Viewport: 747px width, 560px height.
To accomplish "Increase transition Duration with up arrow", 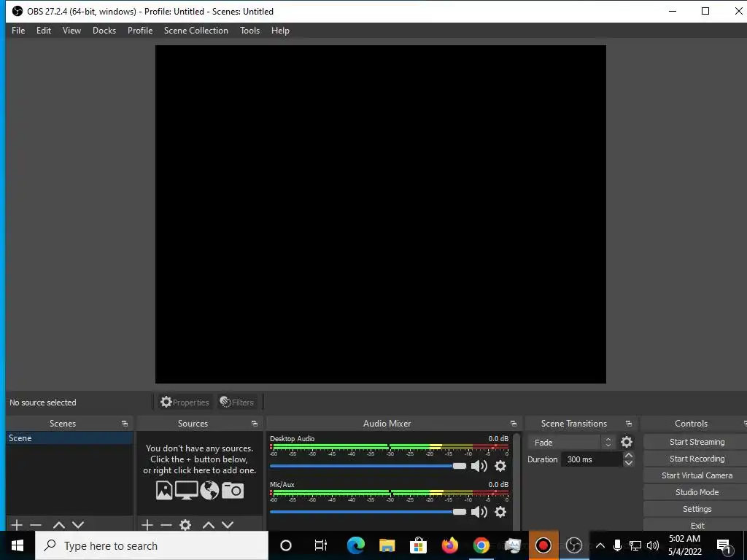I will (628, 455).
